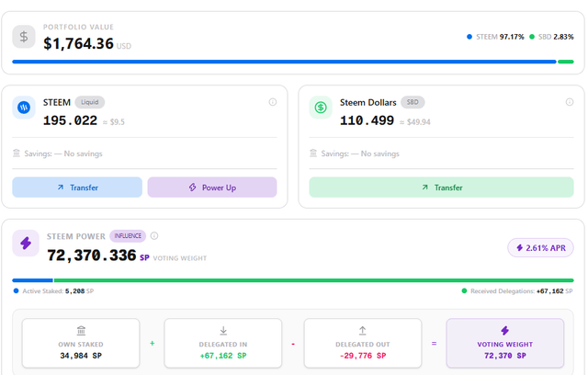Click the portfolio allocation progress bar
Viewport: 588px width, 375px height.
(293, 62)
